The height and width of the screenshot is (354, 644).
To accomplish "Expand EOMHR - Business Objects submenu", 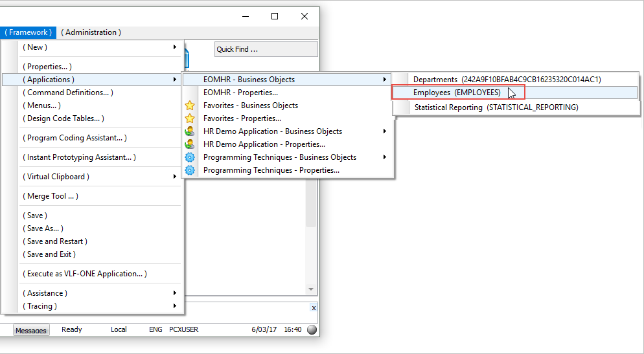I will pos(288,80).
